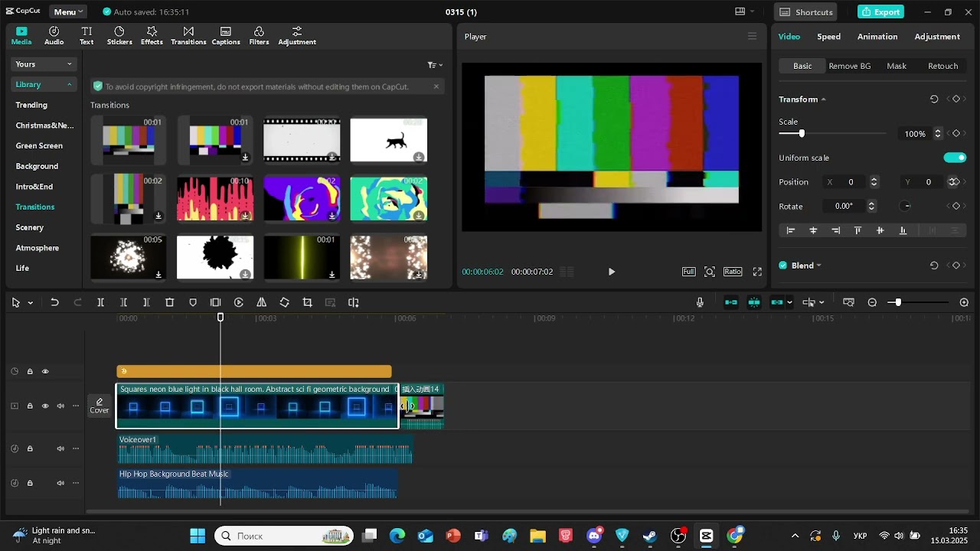980x551 pixels.
Task: Play the preview in the player
Action: point(611,272)
